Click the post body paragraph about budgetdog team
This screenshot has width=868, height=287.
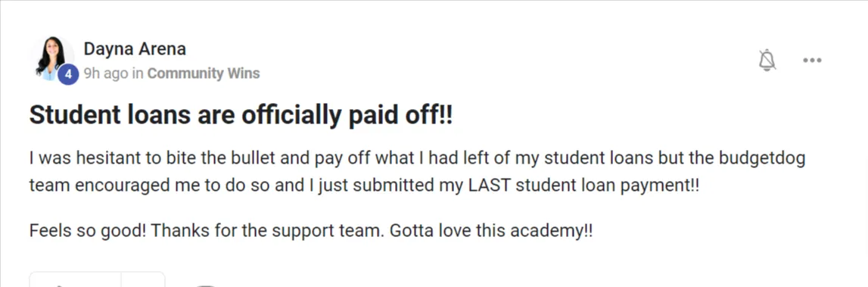point(417,172)
